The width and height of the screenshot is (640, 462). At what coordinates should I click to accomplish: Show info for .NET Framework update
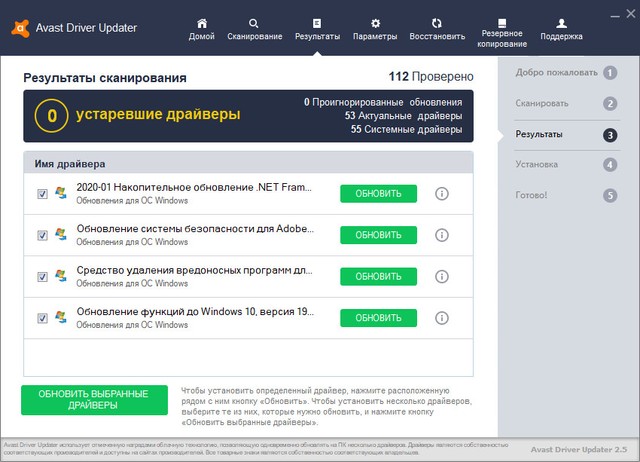442,193
